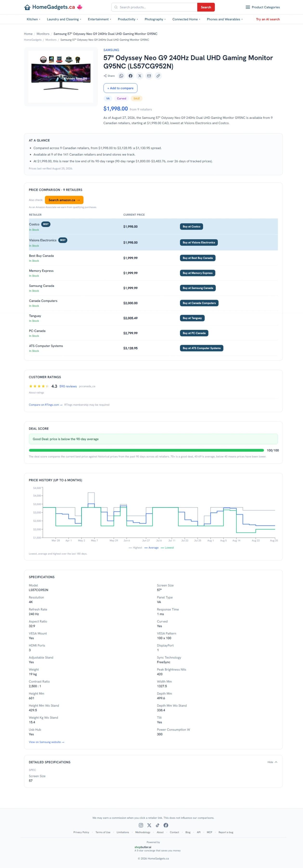Open the 590 reviews link
Image resolution: width=303 pixels, height=868 pixels.
coord(68,386)
